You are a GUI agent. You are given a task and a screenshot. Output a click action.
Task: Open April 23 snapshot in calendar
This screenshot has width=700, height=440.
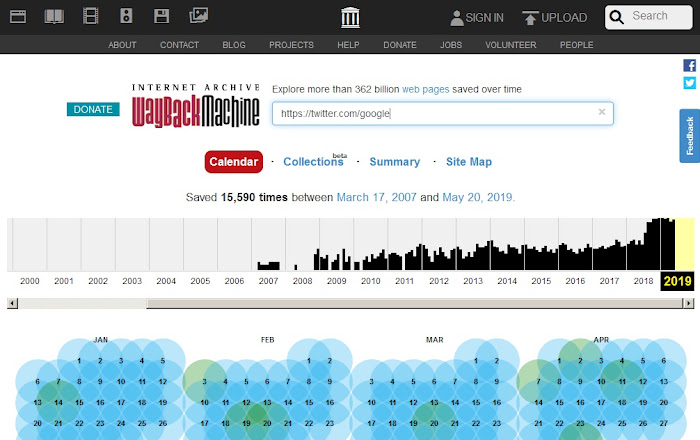coord(580,423)
